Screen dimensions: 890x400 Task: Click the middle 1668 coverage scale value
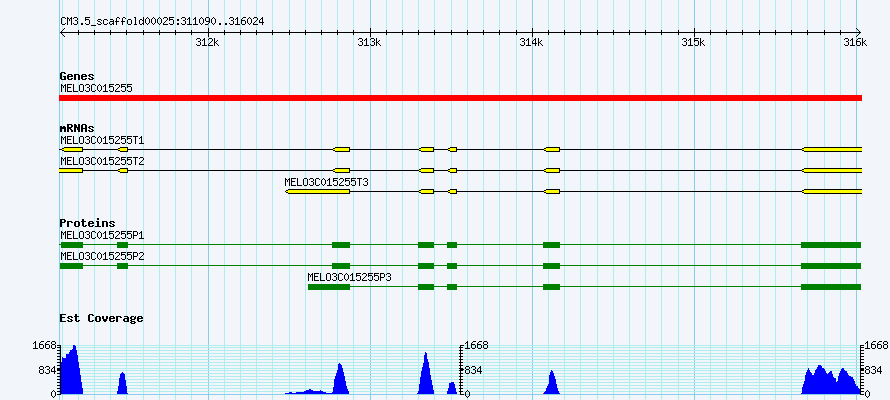(x=477, y=345)
